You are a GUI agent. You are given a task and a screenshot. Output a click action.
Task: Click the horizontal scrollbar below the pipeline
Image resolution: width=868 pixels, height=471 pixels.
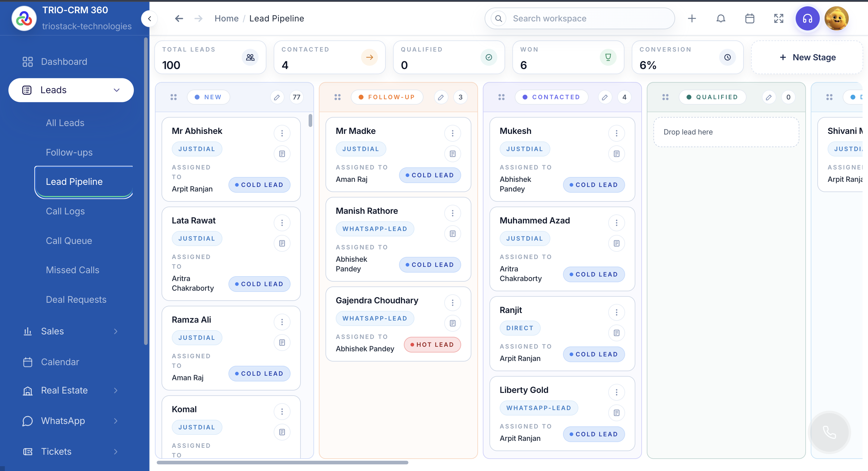pos(282,462)
